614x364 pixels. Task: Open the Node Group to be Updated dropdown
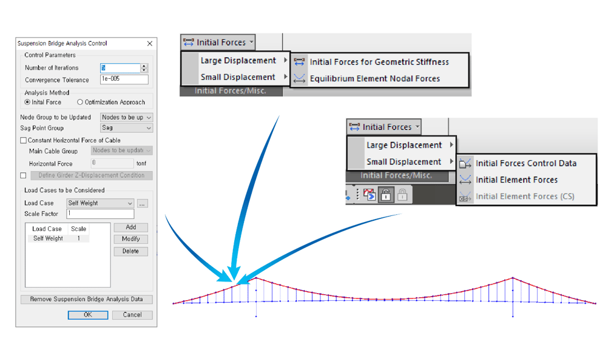pyautogui.click(x=126, y=117)
